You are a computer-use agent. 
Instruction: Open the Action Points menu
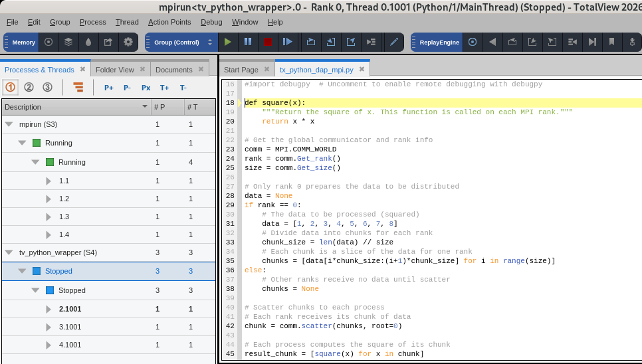(169, 22)
